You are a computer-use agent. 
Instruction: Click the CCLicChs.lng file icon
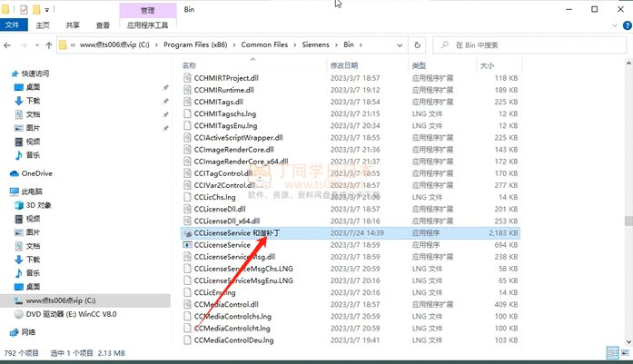point(187,197)
